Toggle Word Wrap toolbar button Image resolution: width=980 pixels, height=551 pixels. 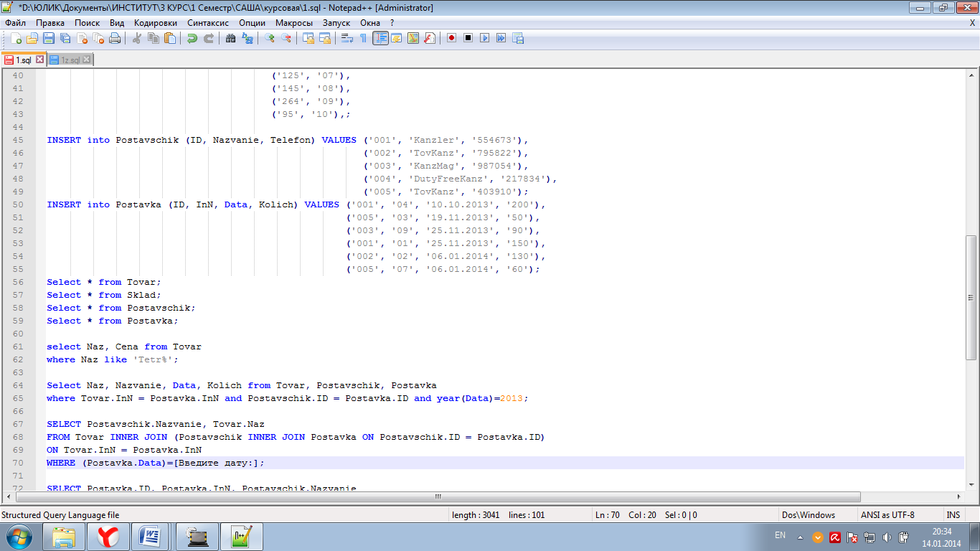pos(347,38)
